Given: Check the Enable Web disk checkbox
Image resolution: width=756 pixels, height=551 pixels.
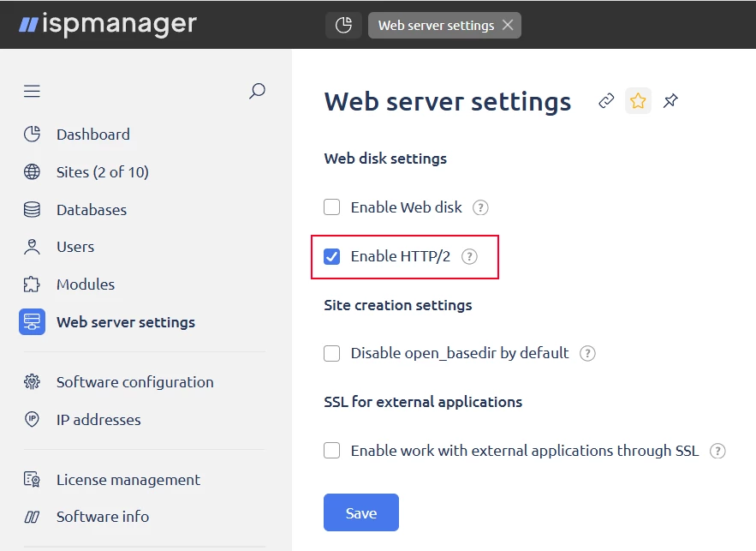Looking at the screenshot, I should (x=332, y=207).
